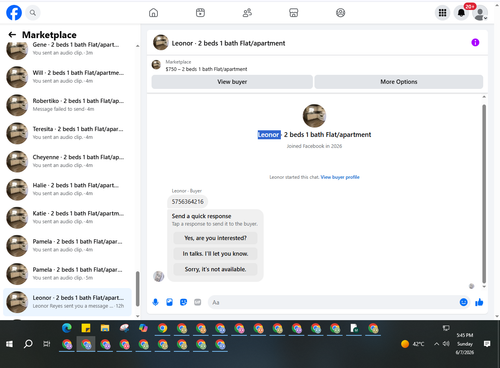Focus the Aa message input field
Screen dimensions: 500x368
[x=333, y=302]
